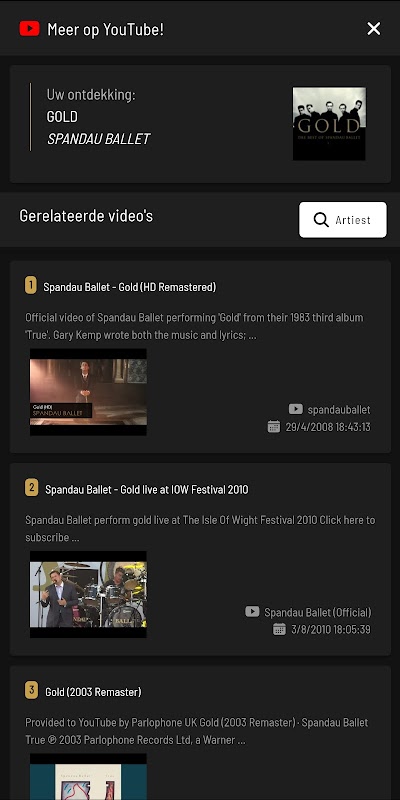The width and height of the screenshot is (400, 800).
Task: Click the YouTube channel icon beside spandauballet
Action: pyautogui.click(x=295, y=409)
